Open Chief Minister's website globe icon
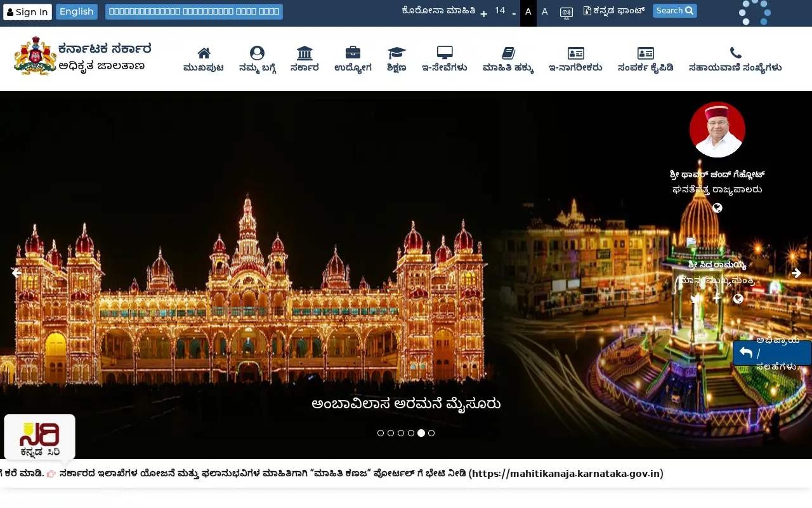This screenshot has width=812, height=508. point(738,298)
